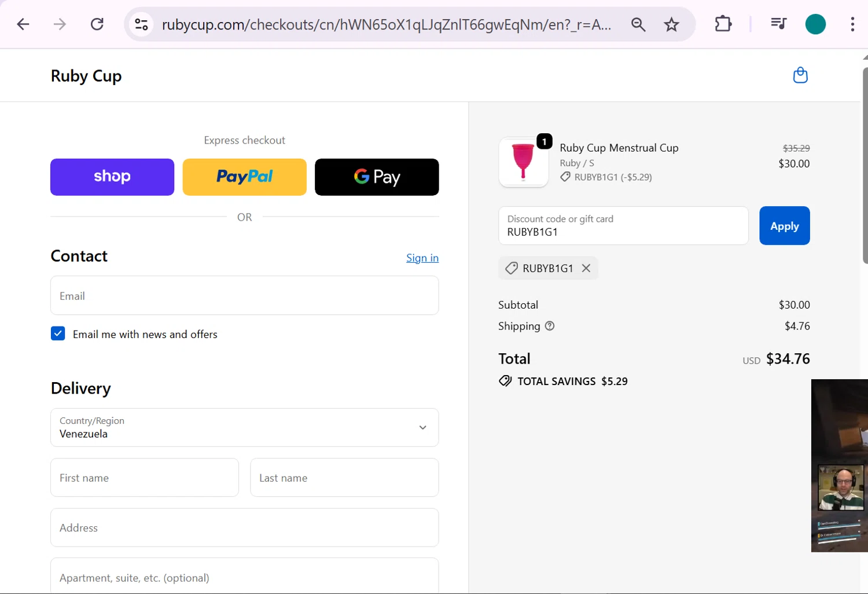Image resolution: width=868 pixels, height=594 pixels.
Task: Click the menstrual cup product thumbnail
Action: tap(524, 162)
